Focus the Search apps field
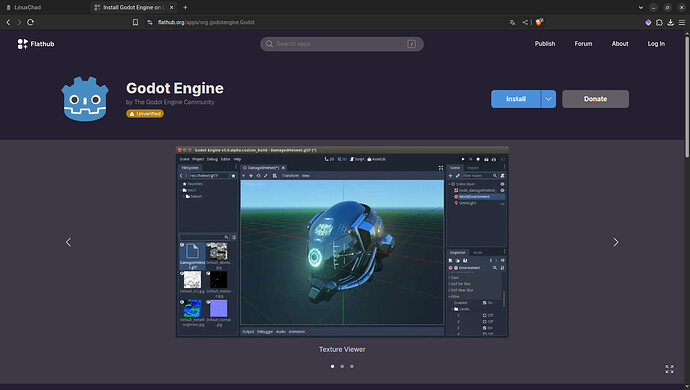Image resolution: width=690 pixels, height=390 pixels. pos(342,44)
